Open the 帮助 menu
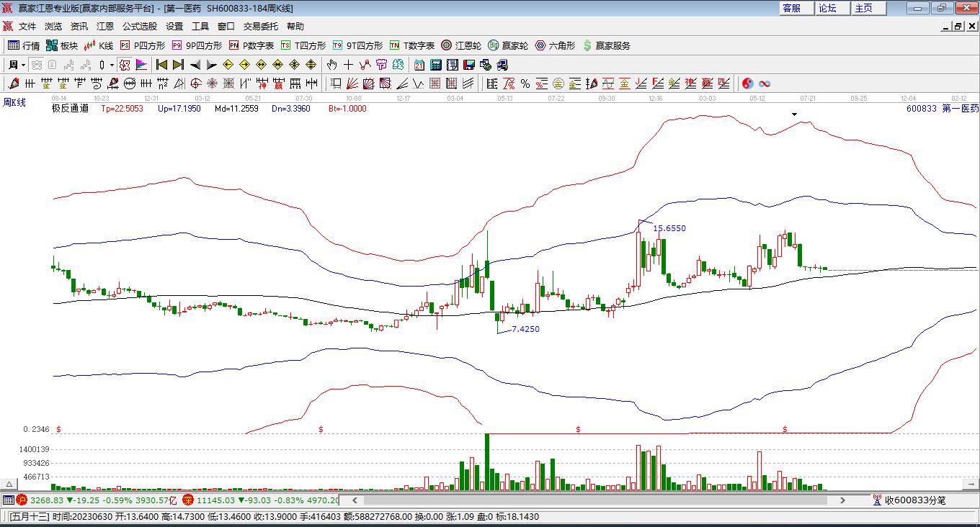The width and height of the screenshot is (980, 527). [x=295, y=26]
